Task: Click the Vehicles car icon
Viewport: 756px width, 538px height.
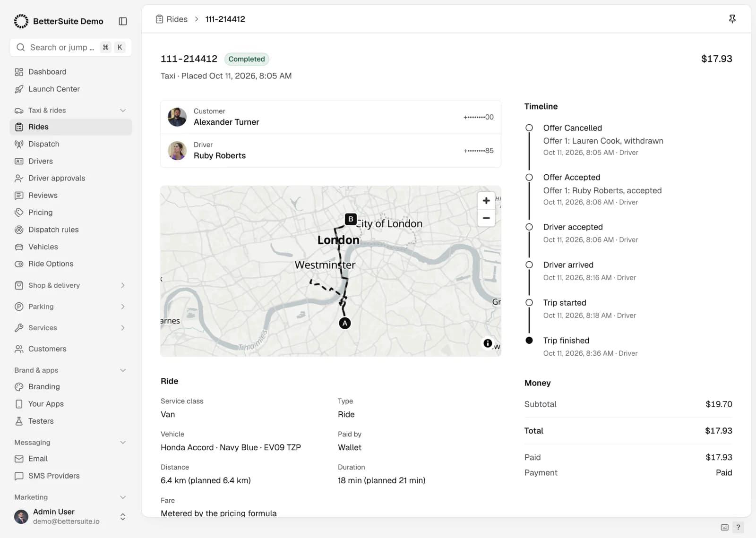Action: pos(19,247)
